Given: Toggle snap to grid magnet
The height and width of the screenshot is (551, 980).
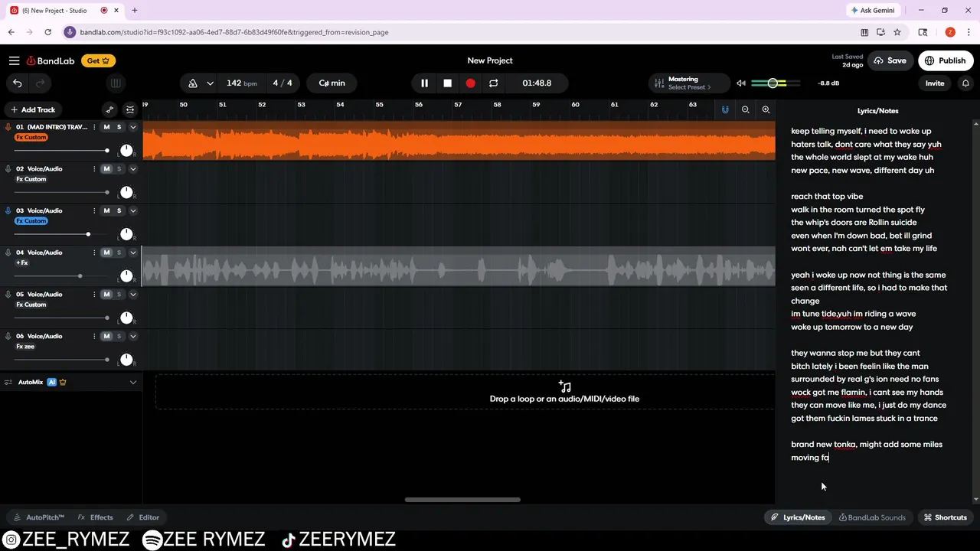Looking at the screenshot, I should 725,109.
